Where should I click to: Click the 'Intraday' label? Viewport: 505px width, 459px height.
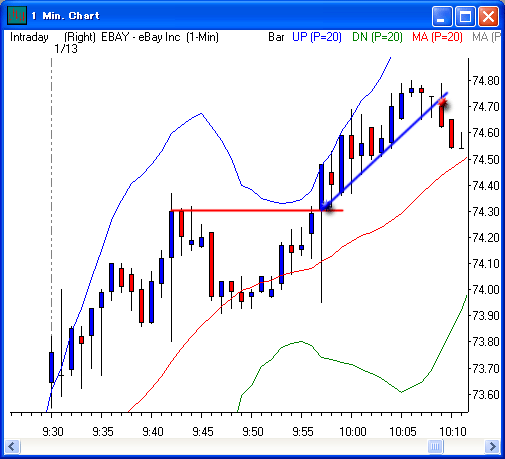[x=29, y=37]
